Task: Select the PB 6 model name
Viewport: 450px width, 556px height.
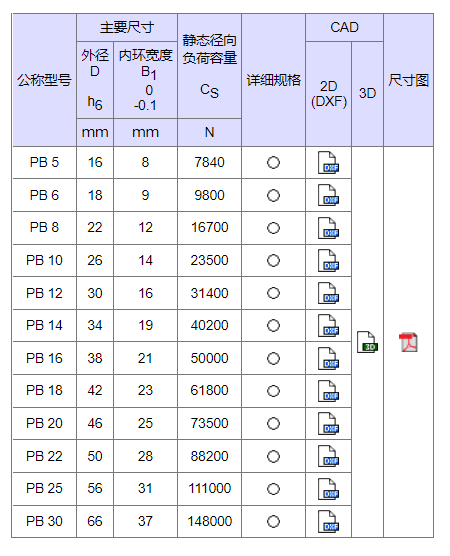Action: (44, 195)
